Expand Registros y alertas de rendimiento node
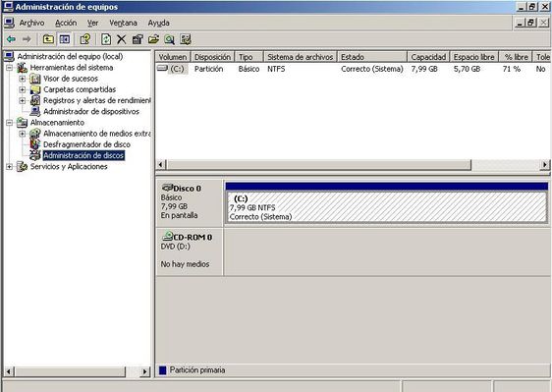This screenshot has height=392, width=552. [23, 100]
